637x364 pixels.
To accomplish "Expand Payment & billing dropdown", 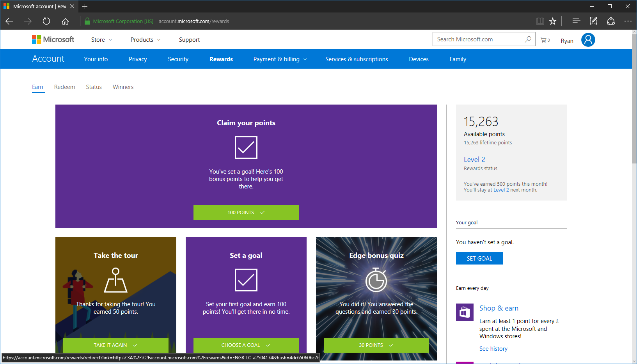I will point(280,59).
